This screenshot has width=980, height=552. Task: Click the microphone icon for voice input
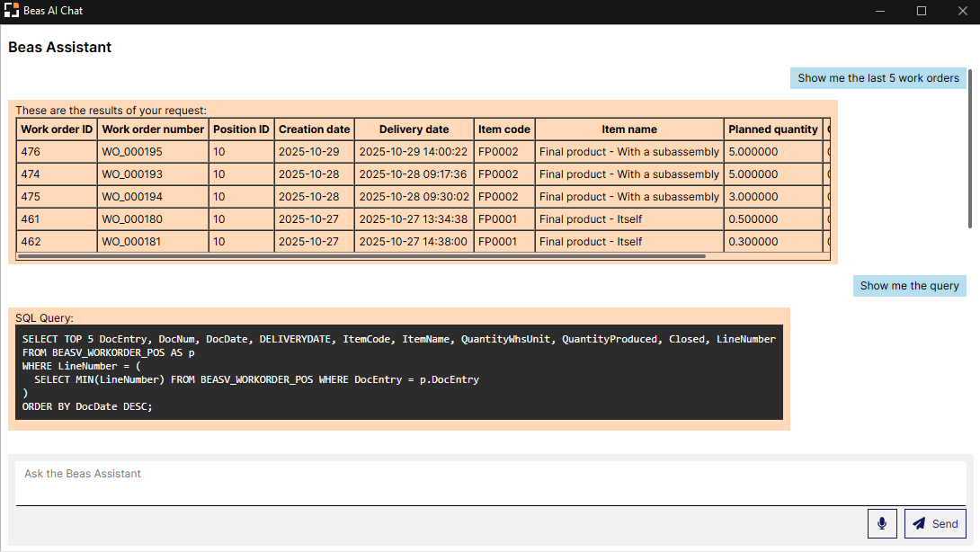coord(882,523)
